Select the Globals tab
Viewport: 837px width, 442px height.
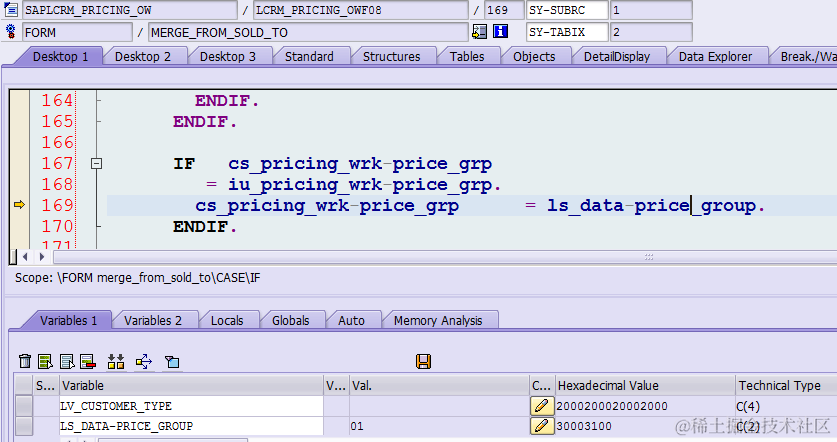click(x=290, y=320)
